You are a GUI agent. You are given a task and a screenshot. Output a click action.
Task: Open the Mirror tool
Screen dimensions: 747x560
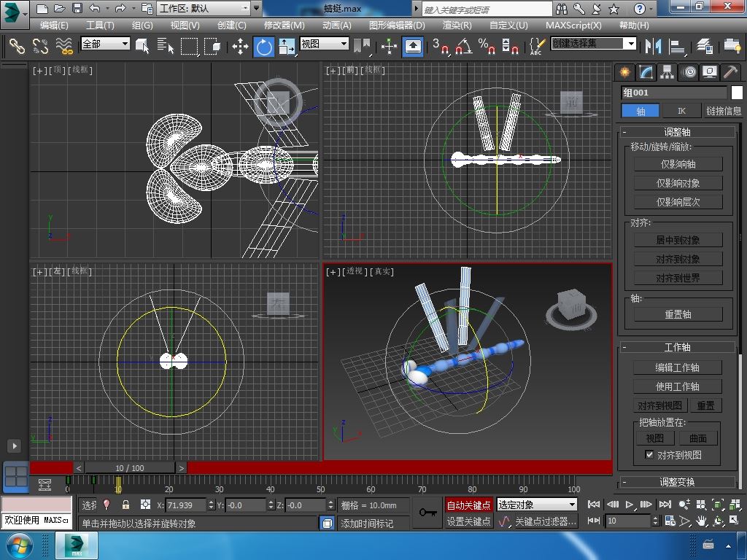point(651,47)
